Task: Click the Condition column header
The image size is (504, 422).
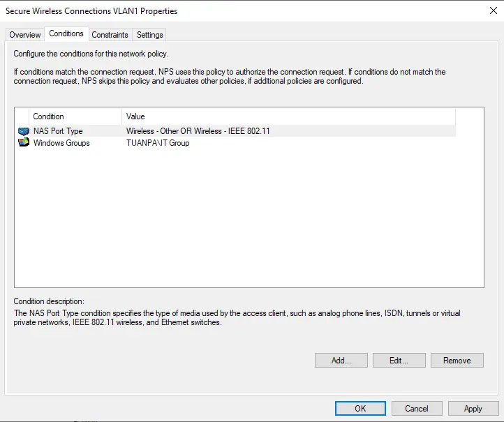Action: click(75, 116)
